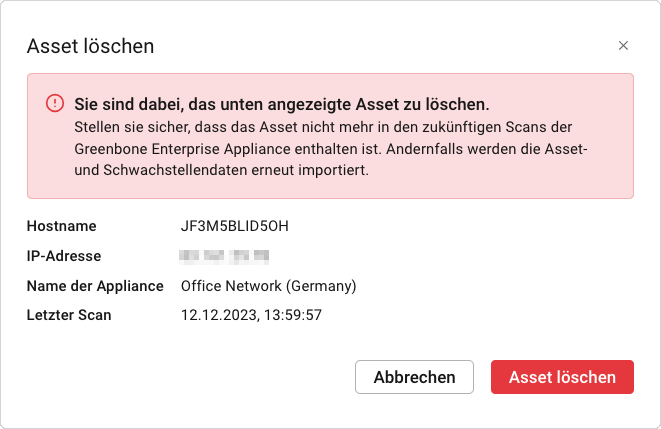Screen dimensions: 661x429
Task: Select the bold warning headline text
Action: point(282,104)
